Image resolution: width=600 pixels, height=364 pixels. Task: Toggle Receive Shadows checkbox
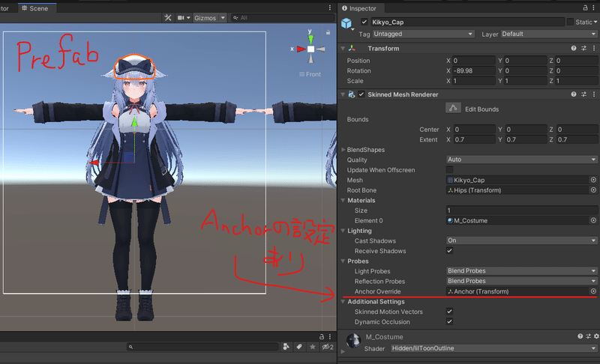(449, 251)
